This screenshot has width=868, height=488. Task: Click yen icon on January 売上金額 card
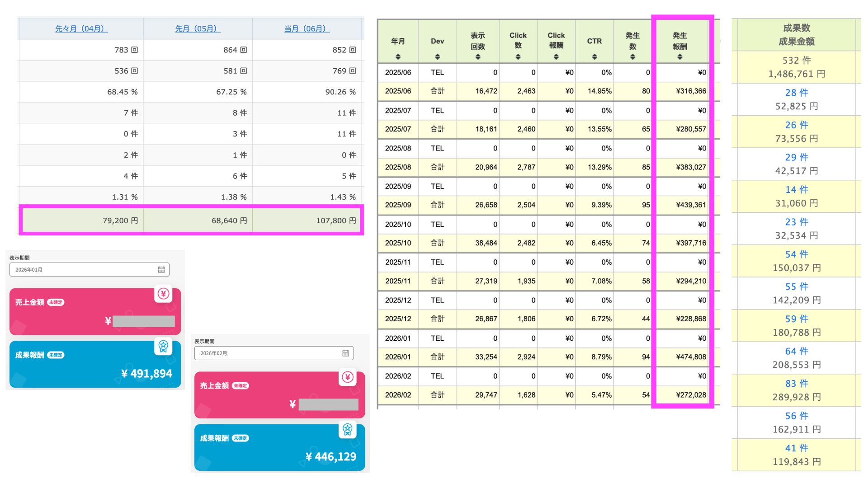coord(163,294)
